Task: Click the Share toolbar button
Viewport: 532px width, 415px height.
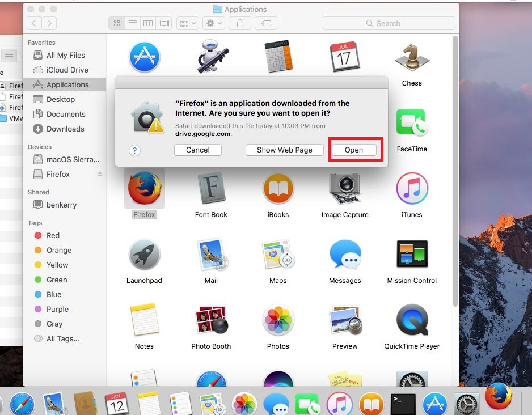Action: [x=240, y=23]
